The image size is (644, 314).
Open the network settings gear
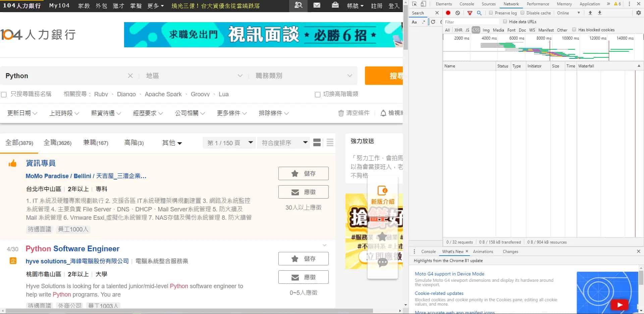coord(638,13)
